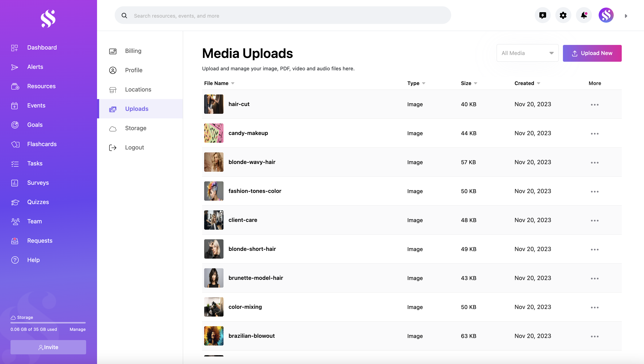This screenshot has width=644, height=364.
Task: Click the brazilian-blowout file name
Action: tap(252, 336)
